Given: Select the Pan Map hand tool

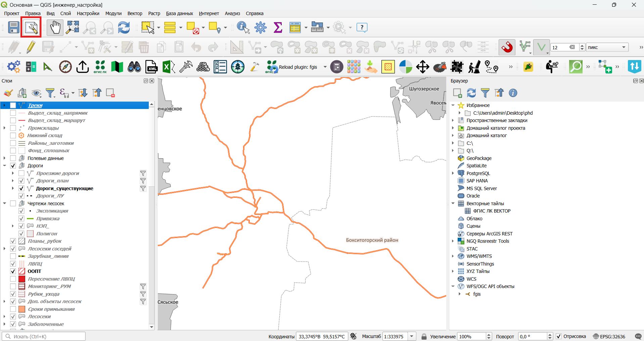Looking at the screenshot, I should pyautogui.click(x=55, y=27).
